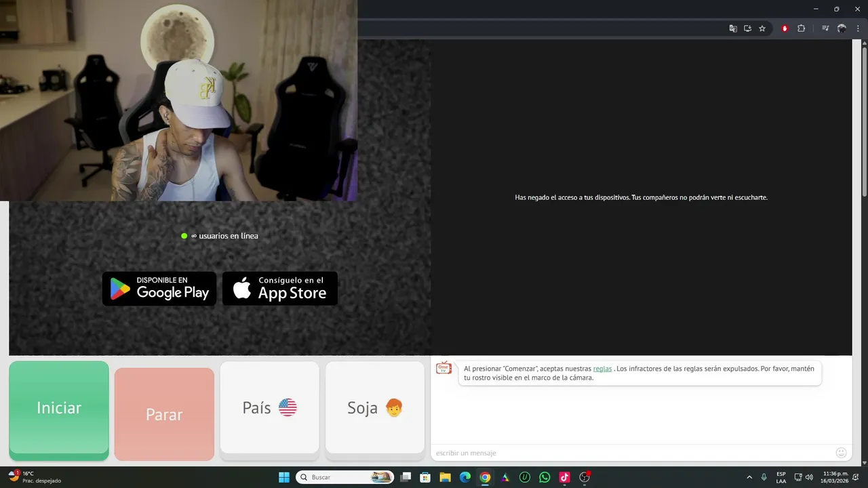Open Microsoft Store from the taskbar

point(425,477)
